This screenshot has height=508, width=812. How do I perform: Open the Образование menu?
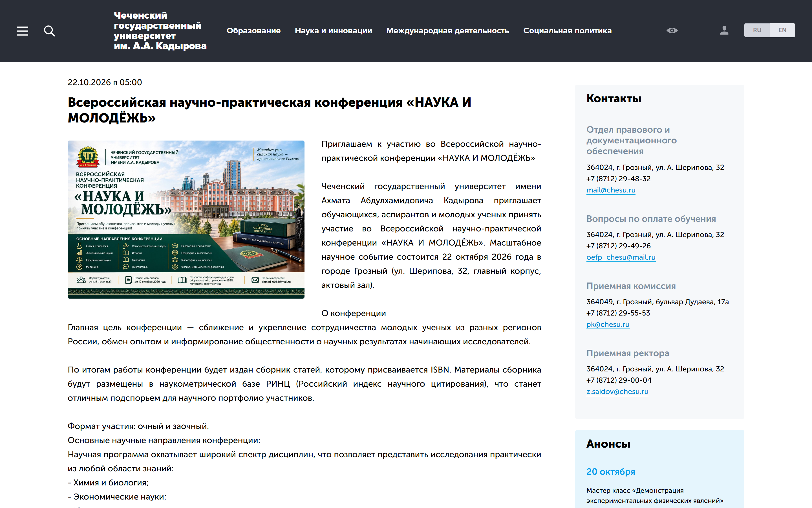click(x=253, y=30)
